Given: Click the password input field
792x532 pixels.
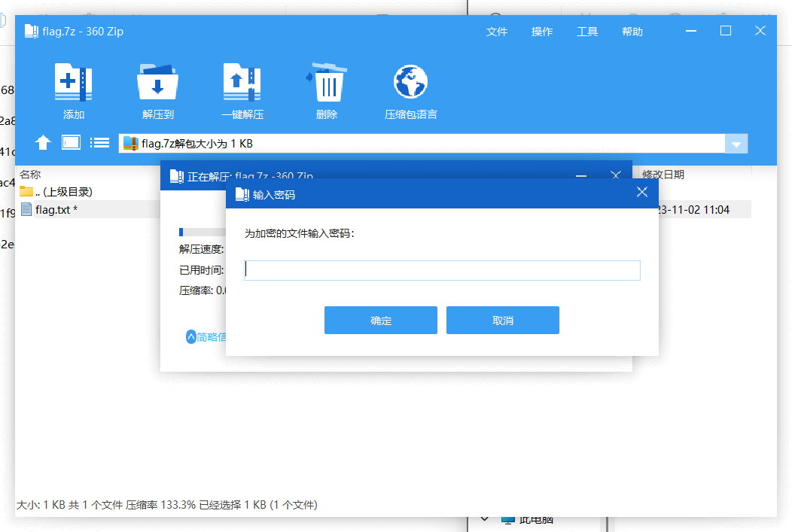Looking at the screenshot, I should 442,270.
